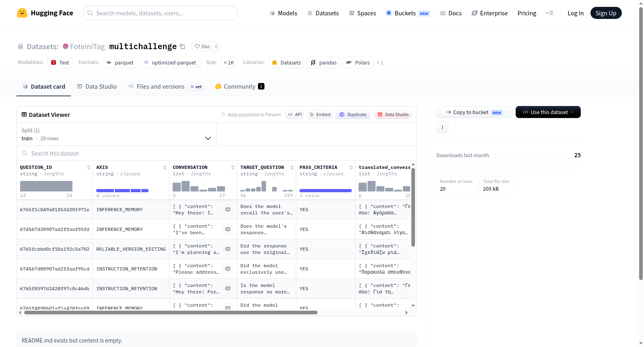644x347 pixels.
Task: Select the INSTRUCTION_RETENTION cell in row 674567d00907ad2ffaaf95cd
Action: coord(131,269)
